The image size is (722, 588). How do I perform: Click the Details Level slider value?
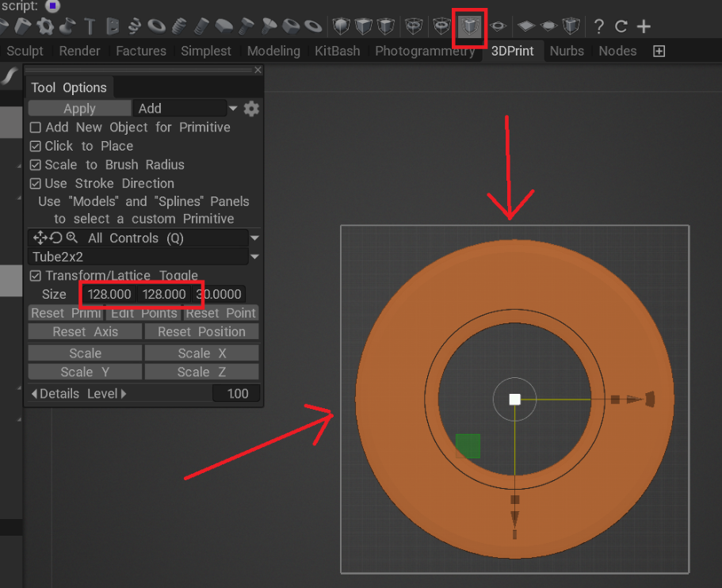point(237,394)
